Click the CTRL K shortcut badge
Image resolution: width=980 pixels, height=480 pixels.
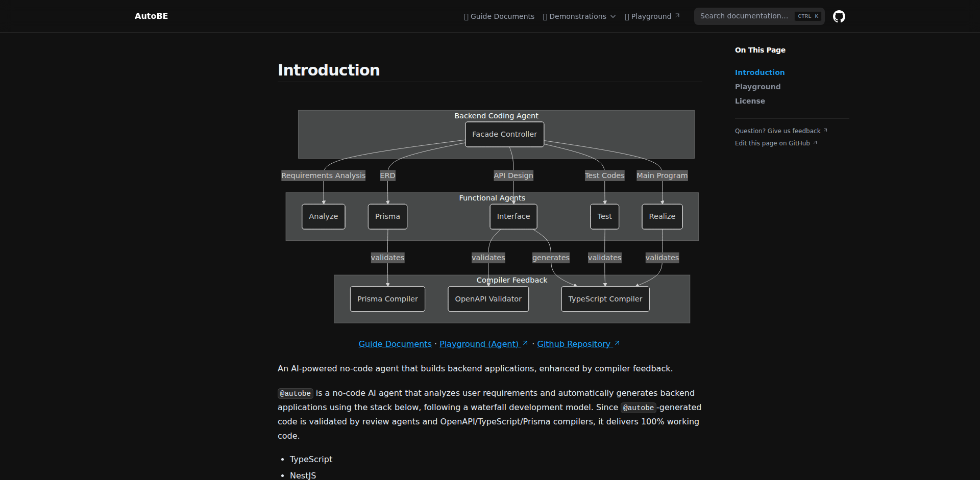808,16
